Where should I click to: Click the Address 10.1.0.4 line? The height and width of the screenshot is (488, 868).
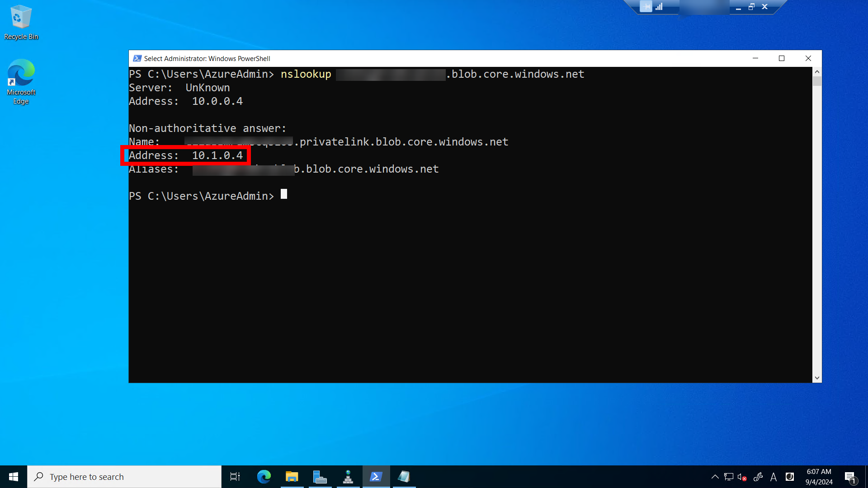(186, 155)
